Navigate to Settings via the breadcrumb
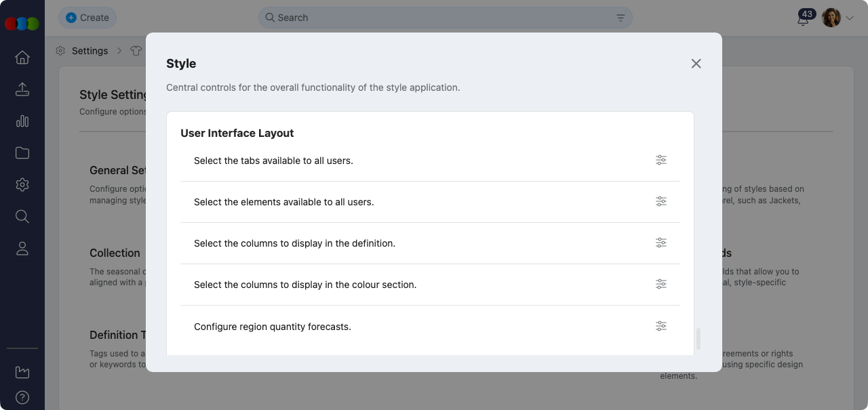Screen dimensions: 868x410 (x=89, y=50)
